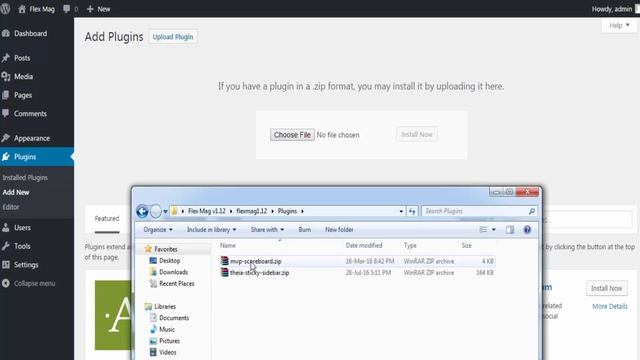Toggle the preview pane icon
This screenshot has width=640, height=360.
(x=510, y=229)
